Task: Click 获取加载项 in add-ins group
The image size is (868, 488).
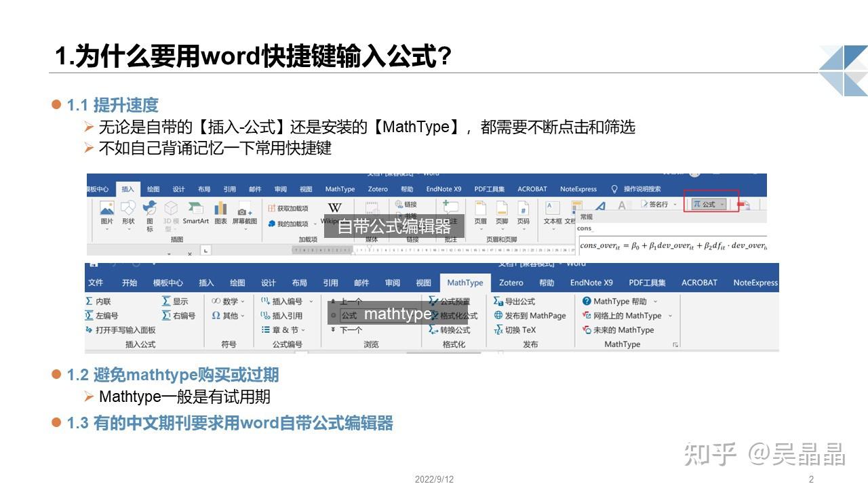Action: tap(288, 209)
